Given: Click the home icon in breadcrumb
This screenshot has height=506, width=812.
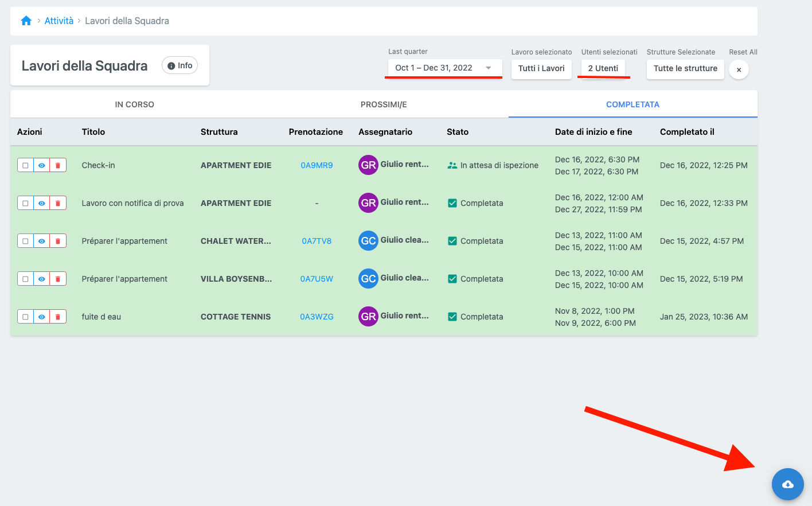Looking at the screenshot, I should tap(26, 21).
